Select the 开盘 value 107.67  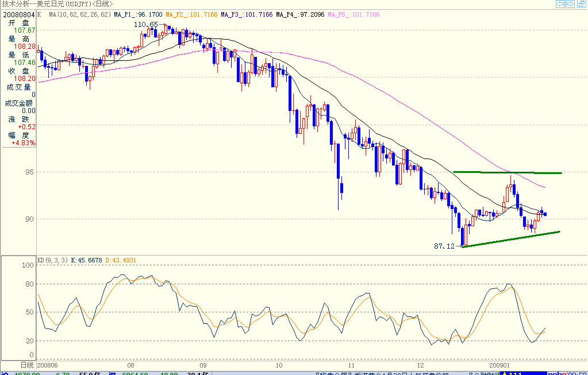24,30
